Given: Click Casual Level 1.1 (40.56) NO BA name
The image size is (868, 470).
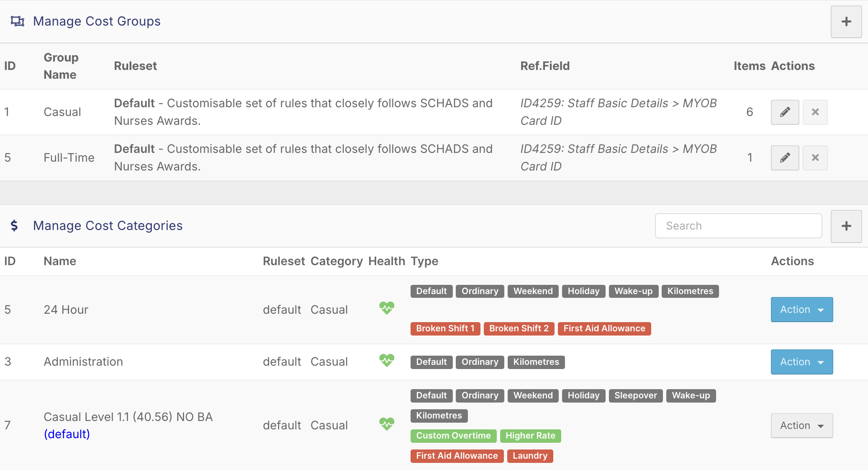Looking at the screenshot, I should pos(128,417).
